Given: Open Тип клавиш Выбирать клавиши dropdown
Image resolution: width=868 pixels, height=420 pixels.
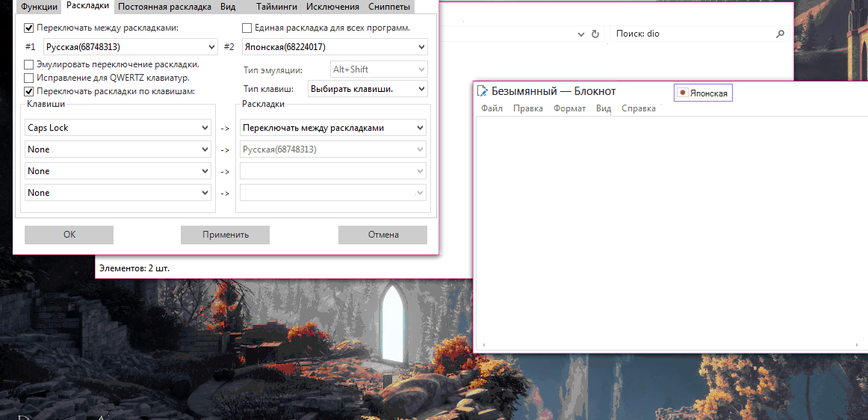Looking at the screenshot, I should [x=368, y=89].
